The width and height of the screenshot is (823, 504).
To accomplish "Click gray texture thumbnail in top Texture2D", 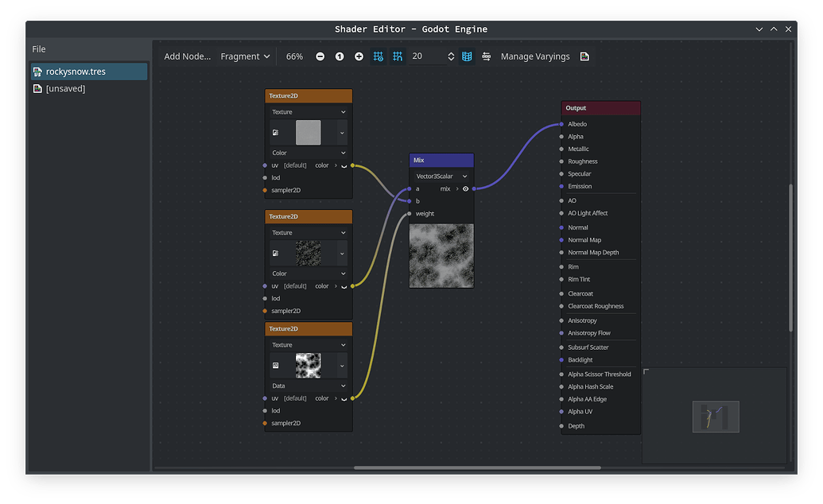I will pyautogui.click(x=308, y=132).
